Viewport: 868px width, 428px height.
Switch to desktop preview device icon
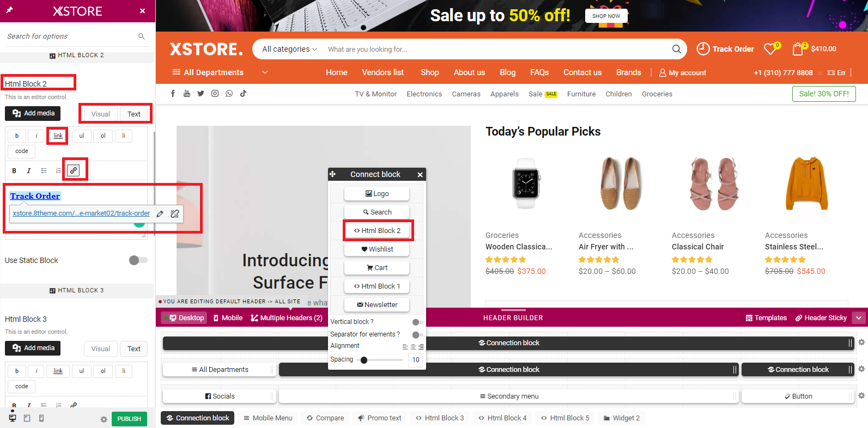coord(12,418)
